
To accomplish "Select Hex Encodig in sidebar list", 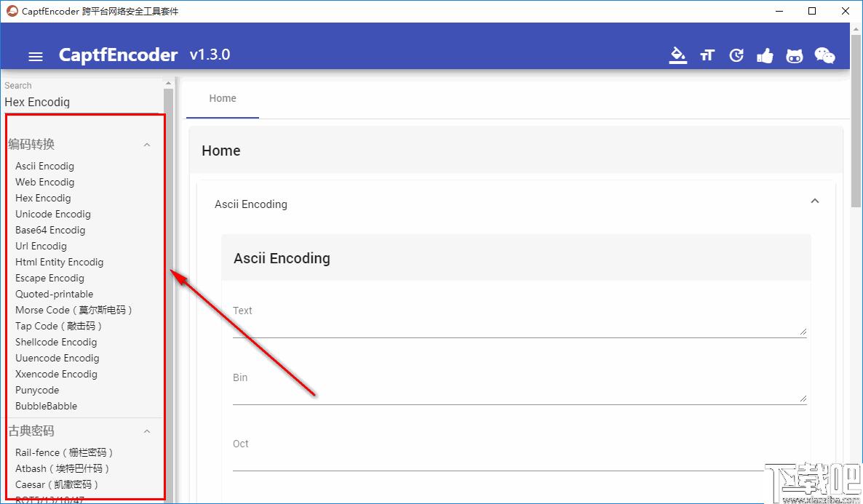I will pyautogui.click(x=43, y=198).
